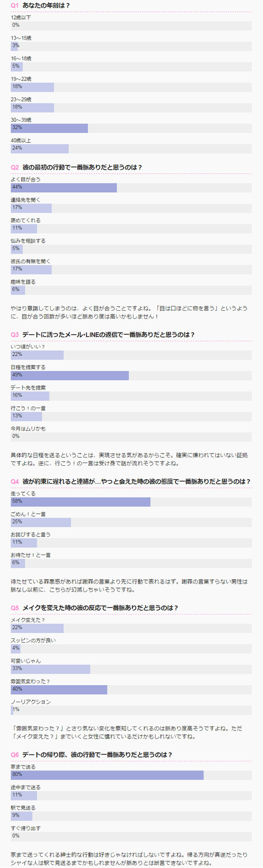Click the 32% bar for 30〜39歳
Image resolution: width=263 pixels, height=868 pixels.
point(49,128)
